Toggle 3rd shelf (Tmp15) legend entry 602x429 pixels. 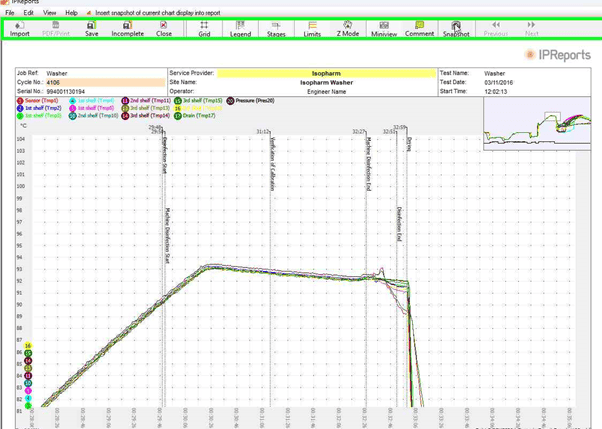point(199,101)
